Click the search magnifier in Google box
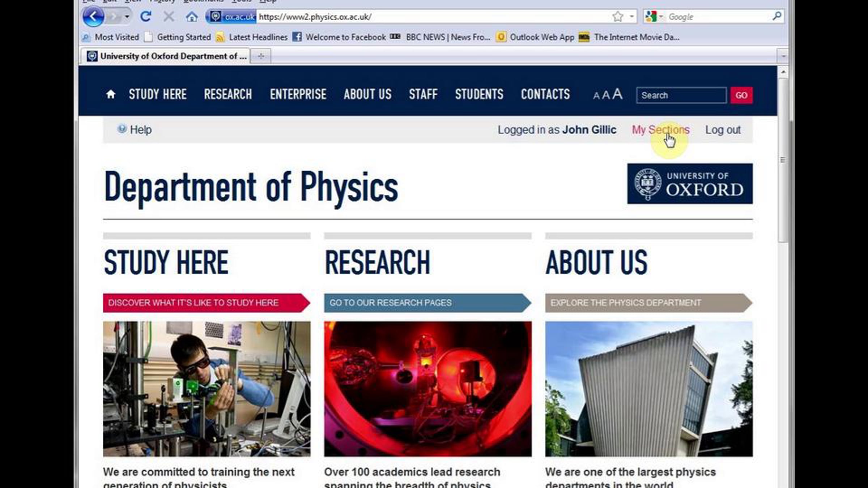 pos(776,16)
